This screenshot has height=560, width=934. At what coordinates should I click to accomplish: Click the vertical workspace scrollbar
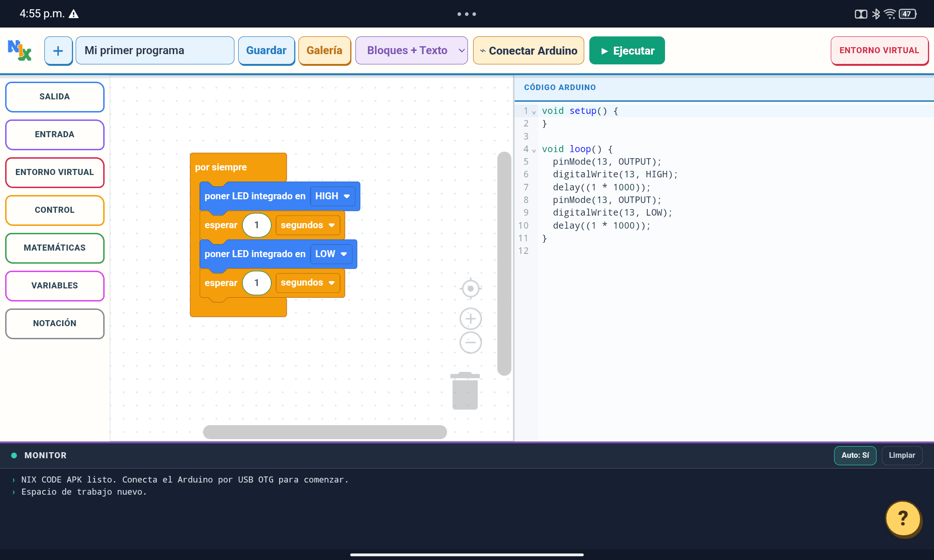click(x=504, y=264)
